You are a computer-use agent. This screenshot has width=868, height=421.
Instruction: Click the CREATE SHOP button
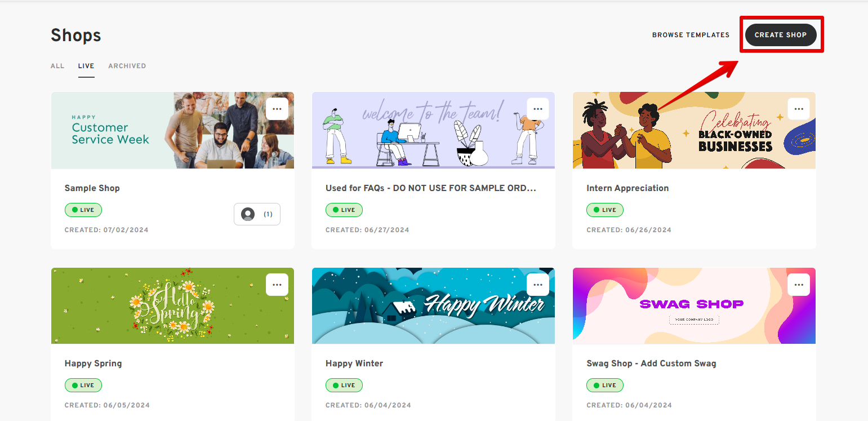781,35
